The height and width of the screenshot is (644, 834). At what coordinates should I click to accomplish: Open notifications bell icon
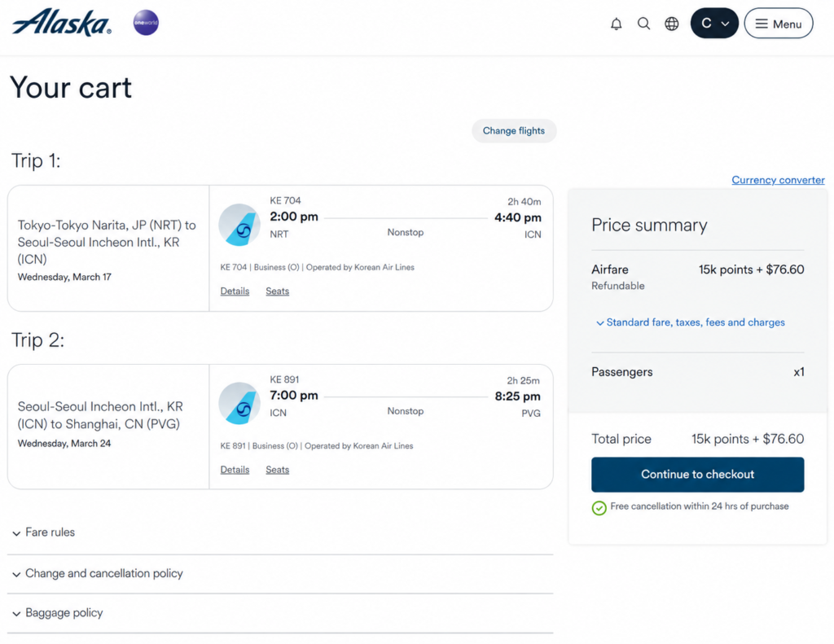[x=616, y=24]
